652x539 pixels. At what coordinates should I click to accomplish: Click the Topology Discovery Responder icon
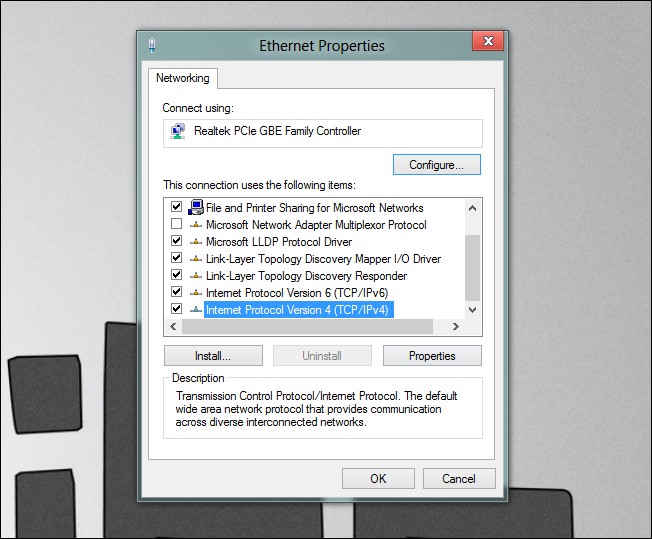195,276
